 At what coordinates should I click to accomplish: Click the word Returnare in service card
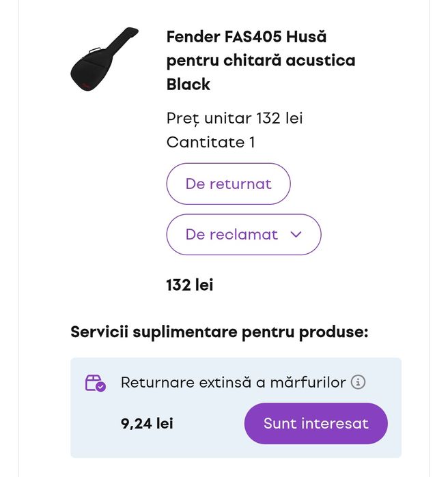157,382
